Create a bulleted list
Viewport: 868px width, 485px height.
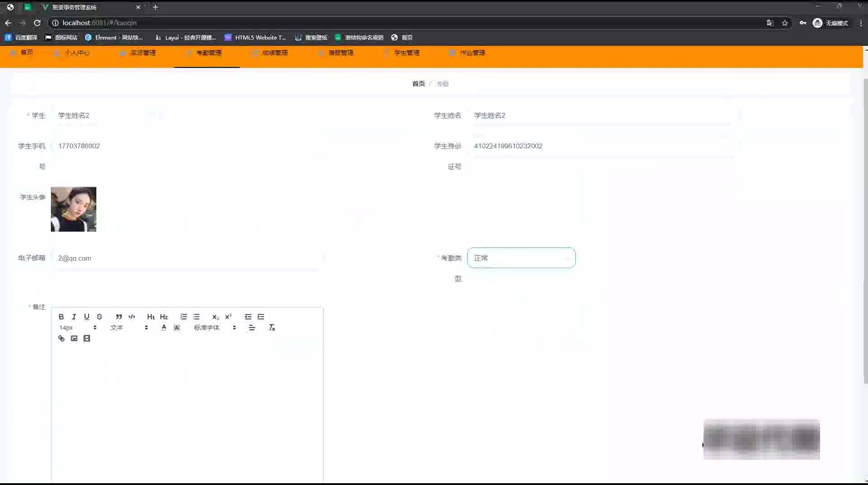pos(196,317)
